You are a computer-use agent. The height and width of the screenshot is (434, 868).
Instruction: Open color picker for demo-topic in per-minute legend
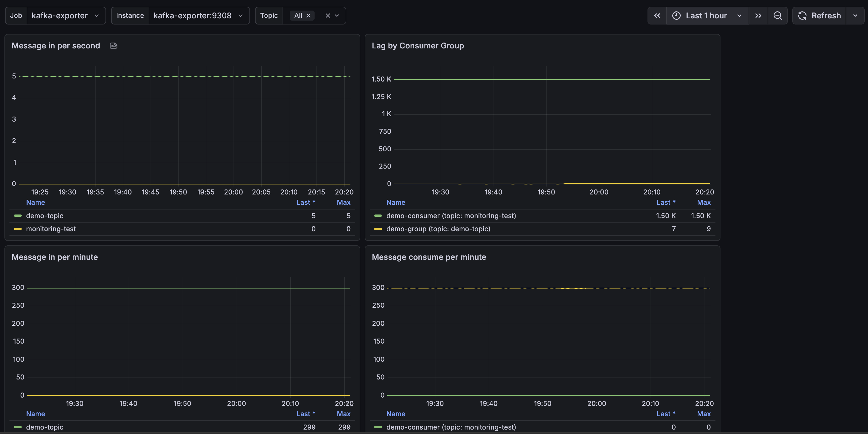(18, 427)
